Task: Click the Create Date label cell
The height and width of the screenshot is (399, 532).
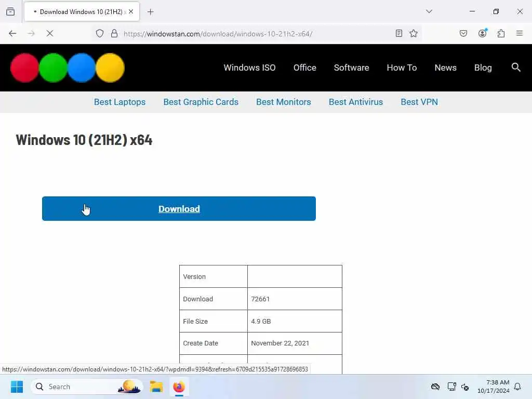Action: click(214, 343)
